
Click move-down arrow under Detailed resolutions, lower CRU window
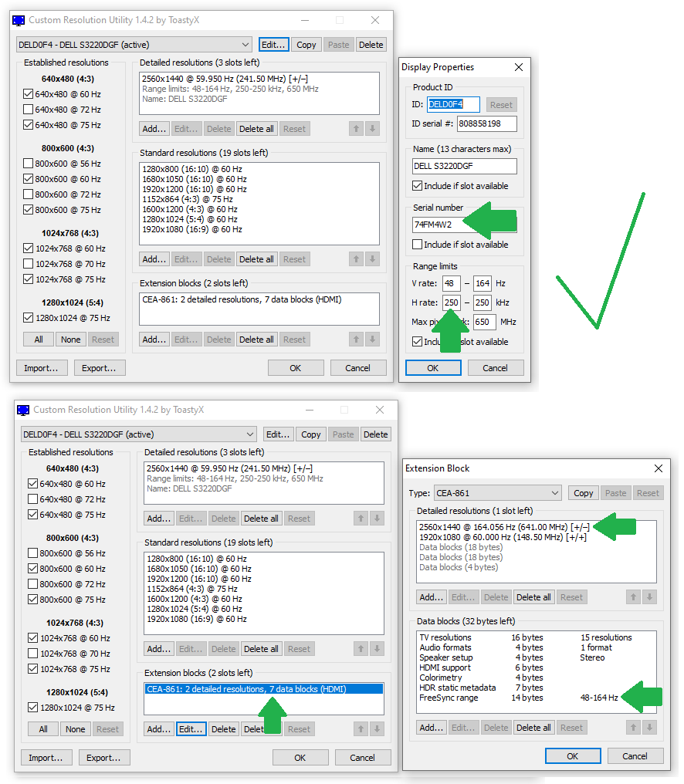click(x=377, y=519)
